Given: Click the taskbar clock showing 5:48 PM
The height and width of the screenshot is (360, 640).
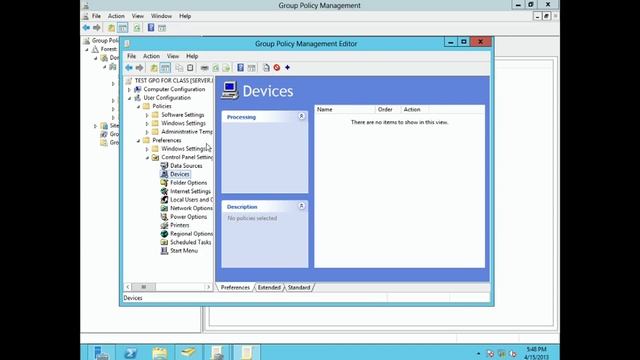Looking at the screenshot, I should 536,353.
